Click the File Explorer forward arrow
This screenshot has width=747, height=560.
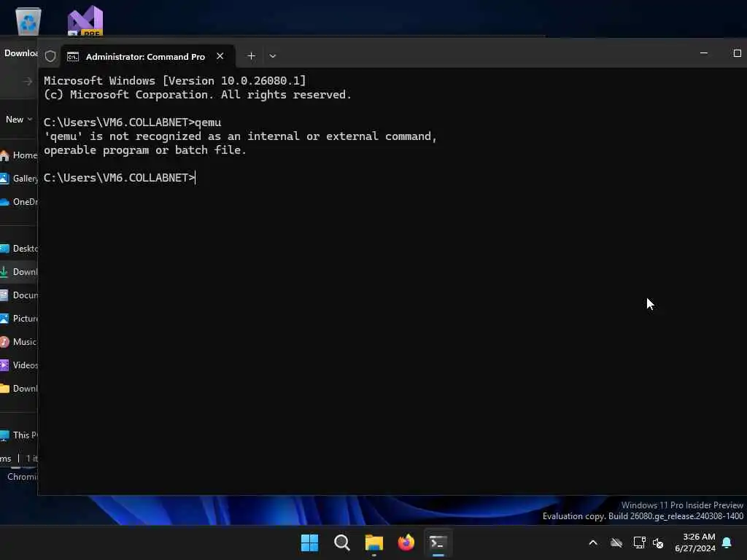(x=28, y=82)
